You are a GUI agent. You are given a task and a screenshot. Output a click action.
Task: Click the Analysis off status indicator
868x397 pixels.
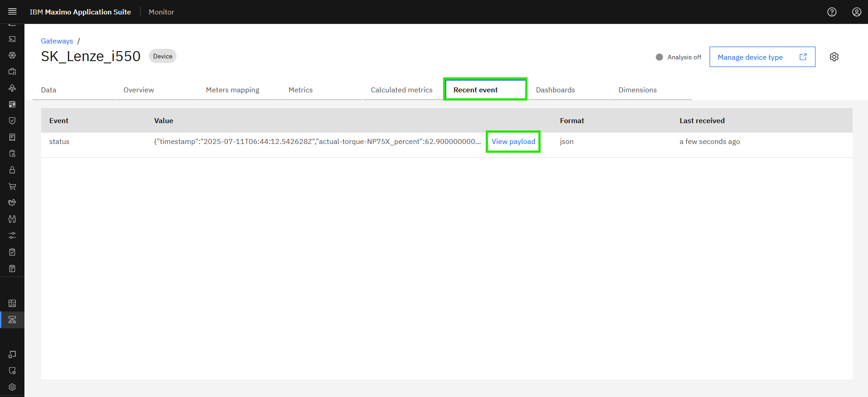pyautogui.click(x=678, y=57)
